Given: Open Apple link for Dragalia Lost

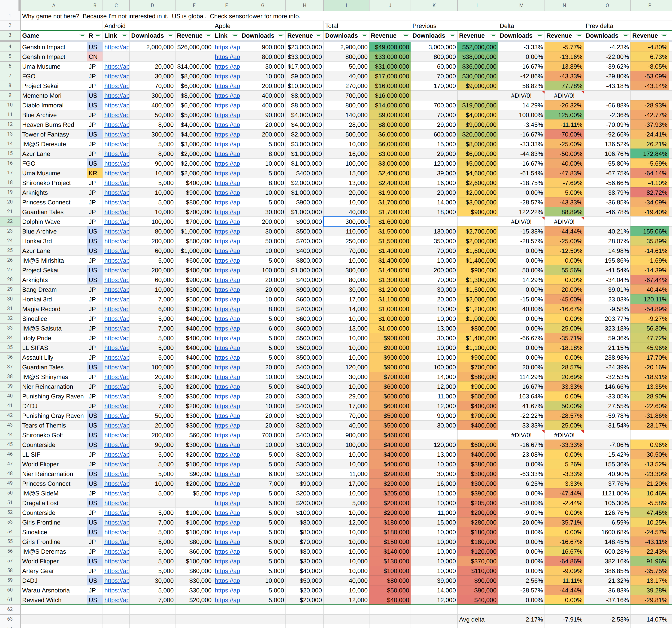Looking at the screenshot, I should pyautogui.click(x=227, y=503).
